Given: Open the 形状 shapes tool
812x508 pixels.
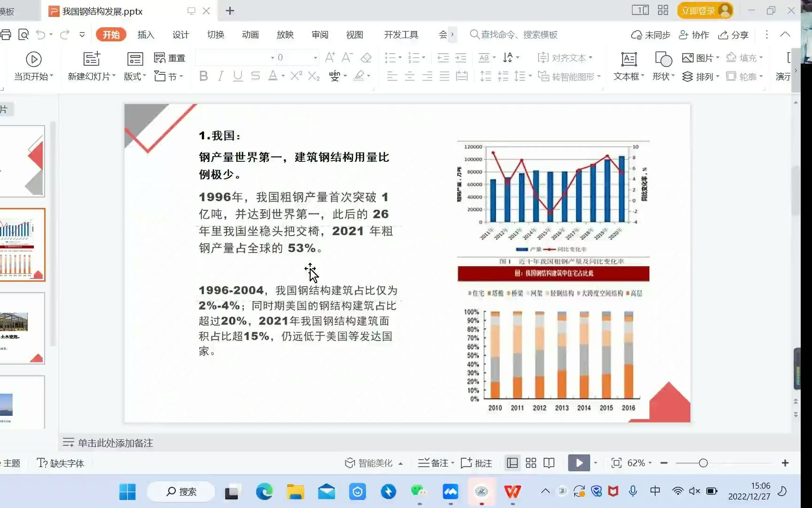Looking at the screenshot, I should click(663, 66).
